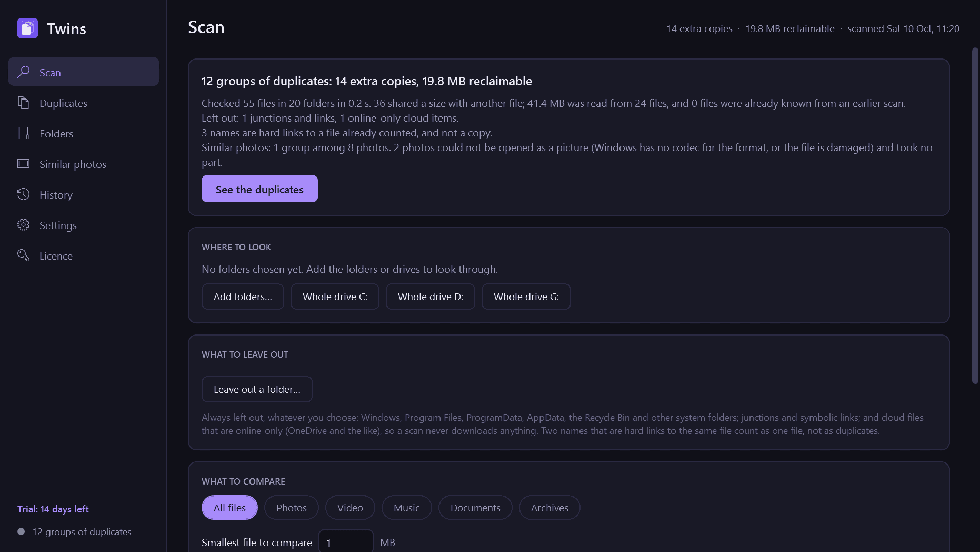Screen dimensions: 980x552
Task: Click Add folders... button
Action: 243,297
